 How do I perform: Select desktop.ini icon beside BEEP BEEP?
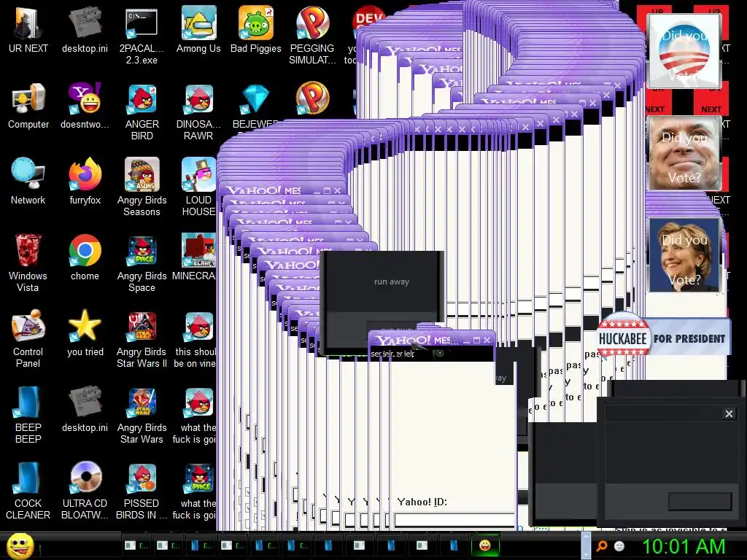click(85, 408)
